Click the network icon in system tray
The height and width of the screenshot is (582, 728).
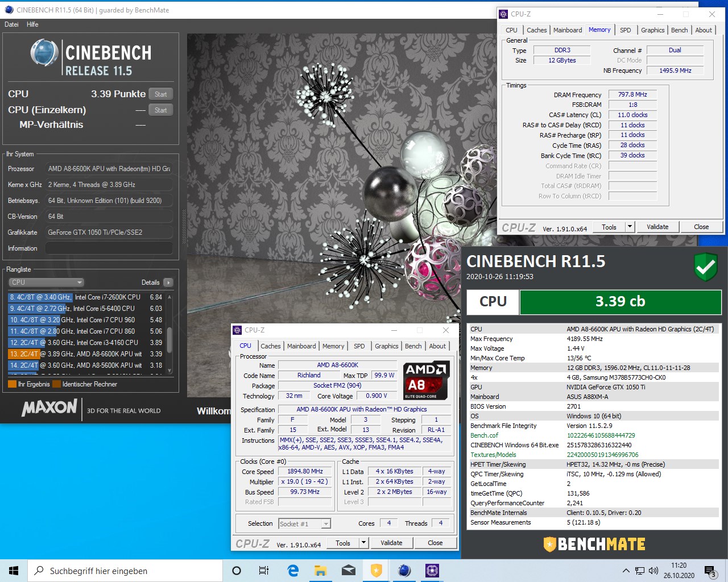[640, 571]
